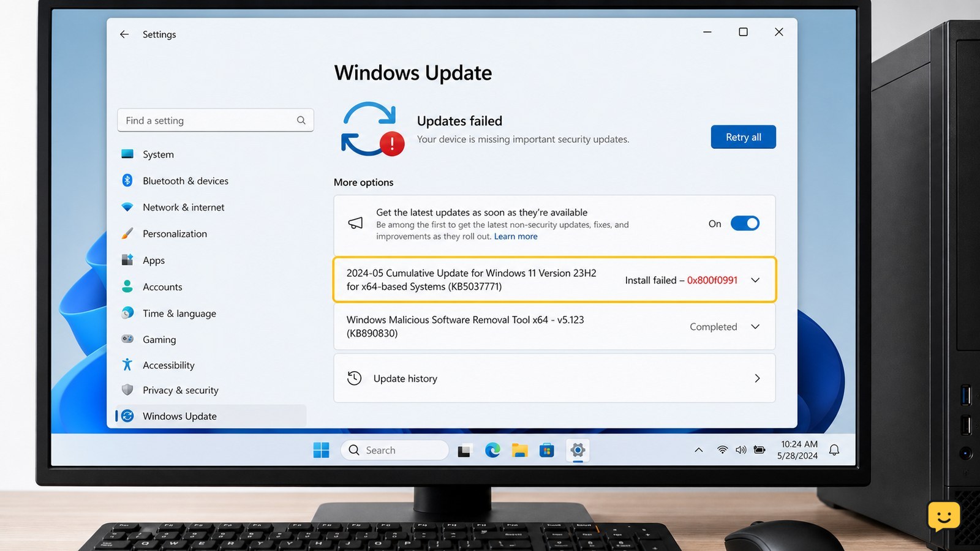Image resolution: width=980 pixels, height=551 pixels.
Task: Click the Retry all button
Action: point(743,137)
